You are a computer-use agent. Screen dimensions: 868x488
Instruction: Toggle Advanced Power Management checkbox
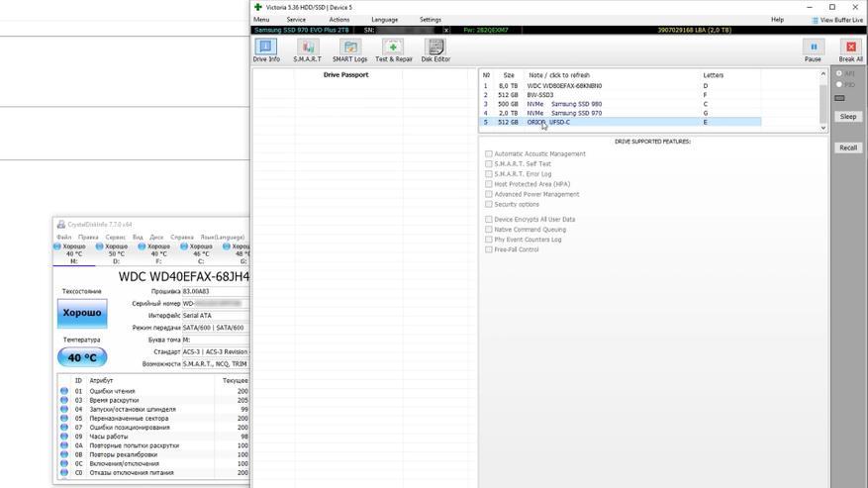pos(488,194)
